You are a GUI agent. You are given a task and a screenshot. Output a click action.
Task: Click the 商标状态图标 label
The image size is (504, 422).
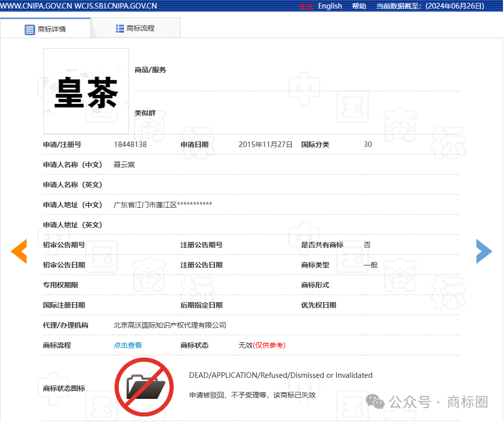pos(64,388)
